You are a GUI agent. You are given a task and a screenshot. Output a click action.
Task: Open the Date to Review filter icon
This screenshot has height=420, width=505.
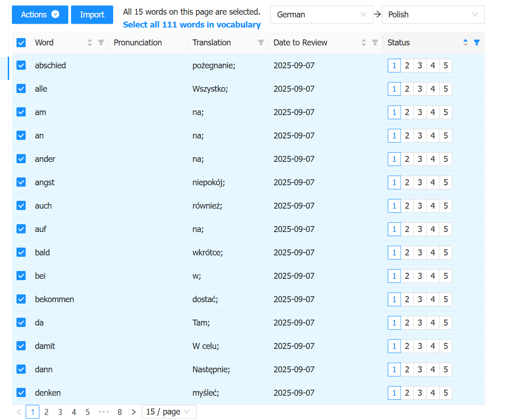coord(375,43)
